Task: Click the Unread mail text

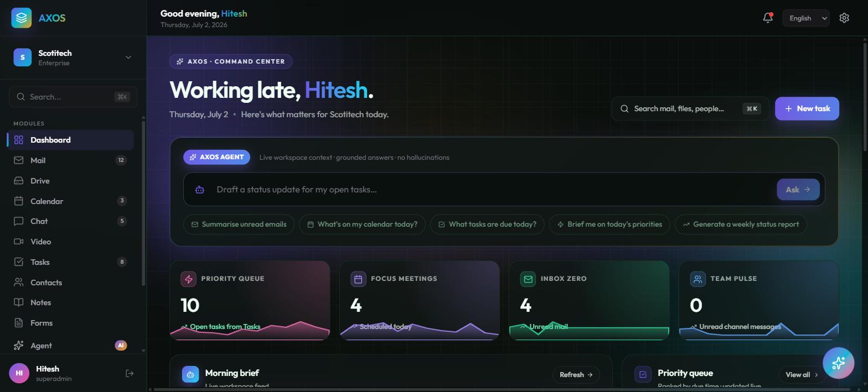Action: coord(549,327)
